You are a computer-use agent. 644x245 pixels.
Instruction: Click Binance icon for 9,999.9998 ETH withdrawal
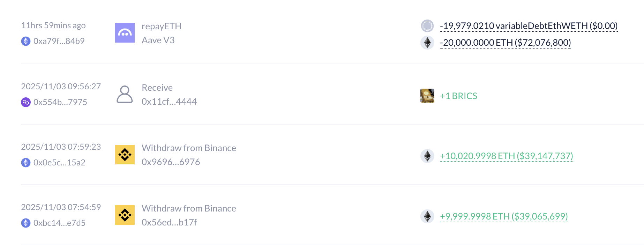pyautogui.click(x=125, y=215)
